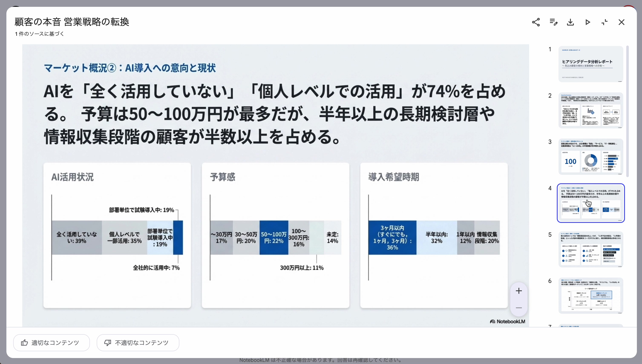This screenshot has width=642, height=364.
Task: Download the slide deck
Action: [570, 22]
